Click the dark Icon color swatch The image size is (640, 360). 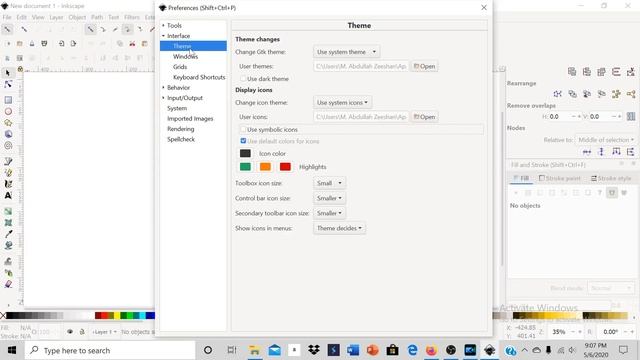245,153
